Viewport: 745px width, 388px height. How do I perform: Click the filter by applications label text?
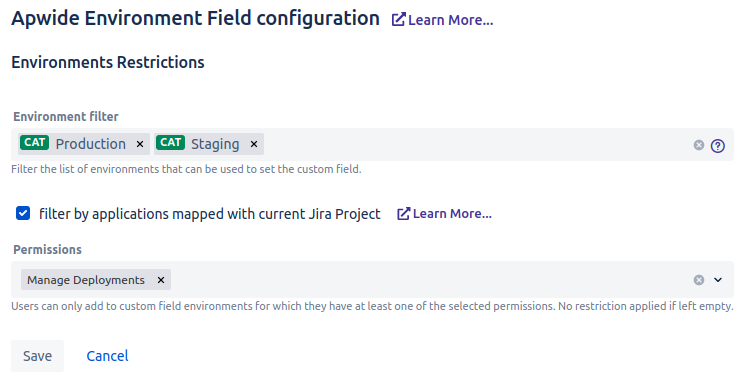pyautogui.click(x=210, y=214)
